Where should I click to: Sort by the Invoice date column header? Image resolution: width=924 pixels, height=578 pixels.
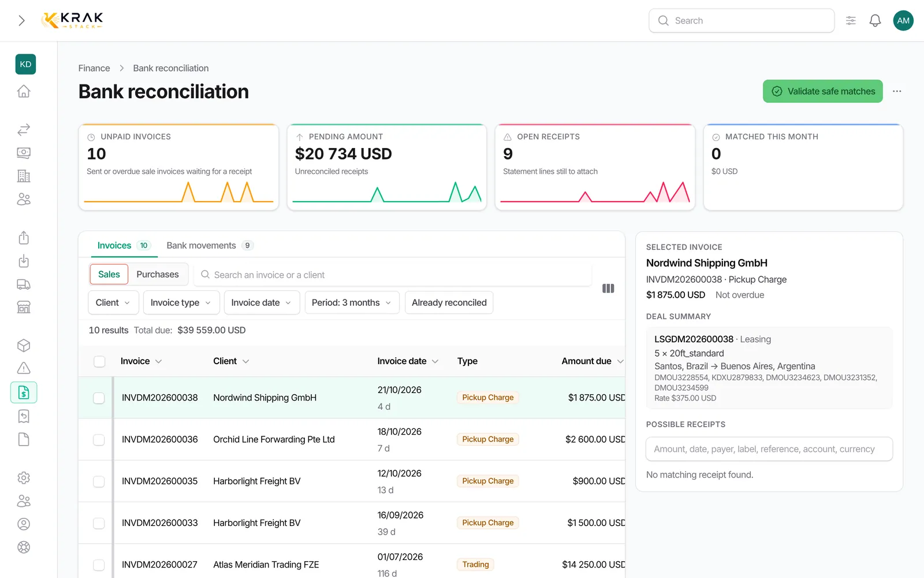[408, 361]
